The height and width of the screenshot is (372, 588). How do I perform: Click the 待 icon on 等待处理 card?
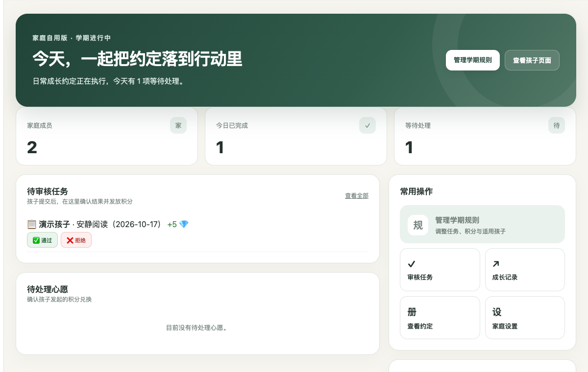(557, 125)
